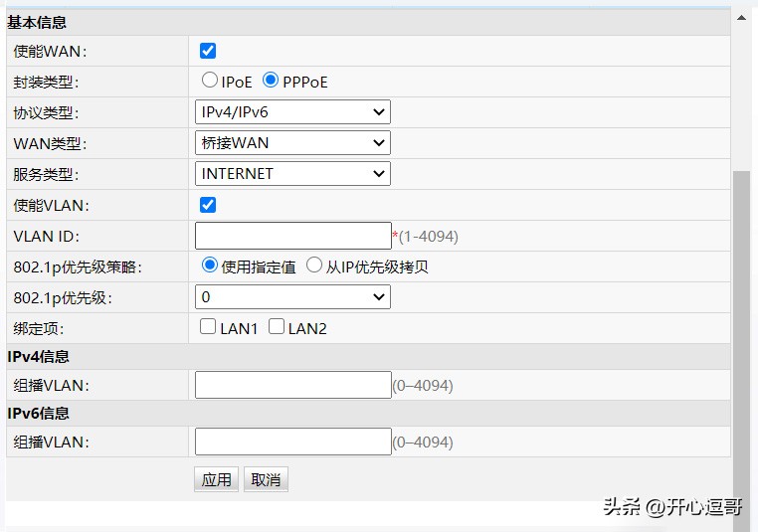The height and width of the screenshot is (532, 758).
Task: Click the 应用 apply button
Action: [216, 479]
